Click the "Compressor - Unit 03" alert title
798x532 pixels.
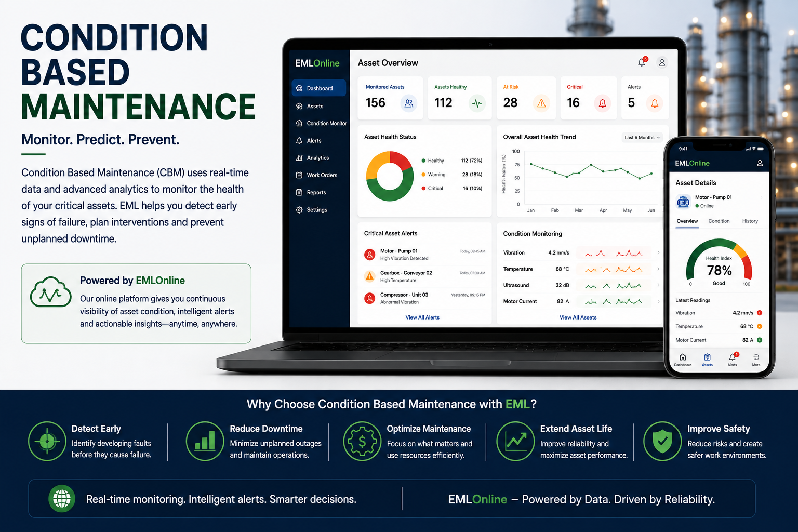pos(404,295)
